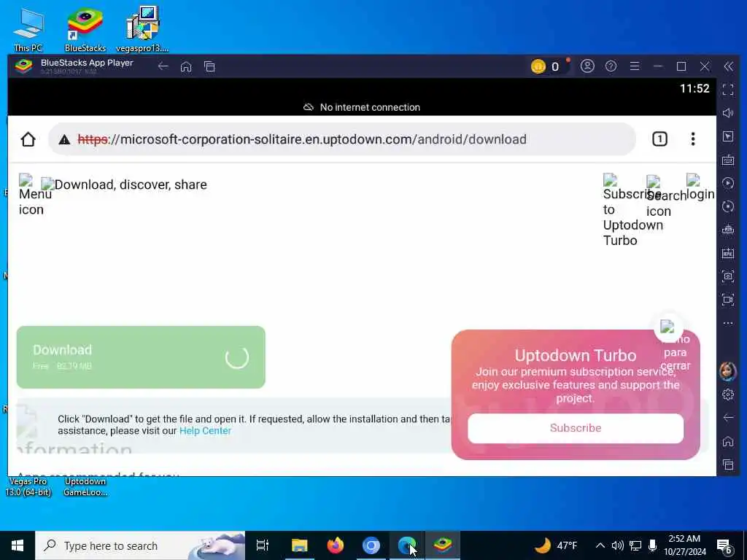Tap the browser home icon
The width and height of the screenshot is (747, 560).
tap(28, 139)
